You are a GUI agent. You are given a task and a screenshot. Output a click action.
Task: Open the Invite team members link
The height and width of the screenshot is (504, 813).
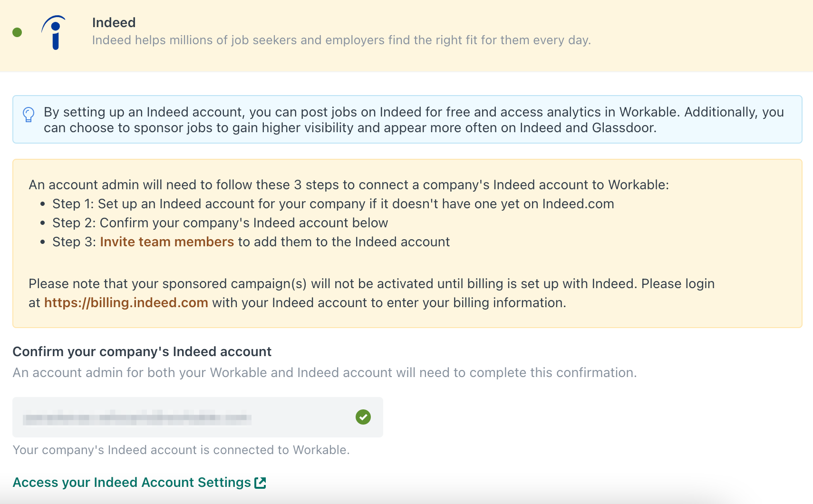pyautogui.click(x=167, y=242)
